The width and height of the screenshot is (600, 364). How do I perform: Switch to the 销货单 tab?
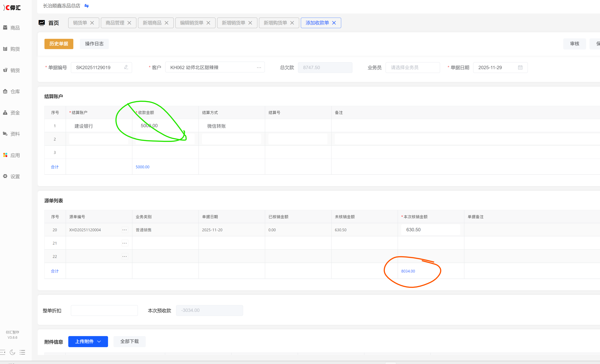click(80, 23)
